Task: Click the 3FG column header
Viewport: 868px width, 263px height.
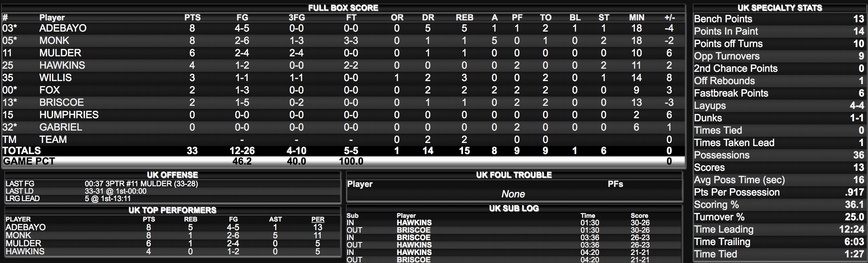Action: tap(297, 18)
